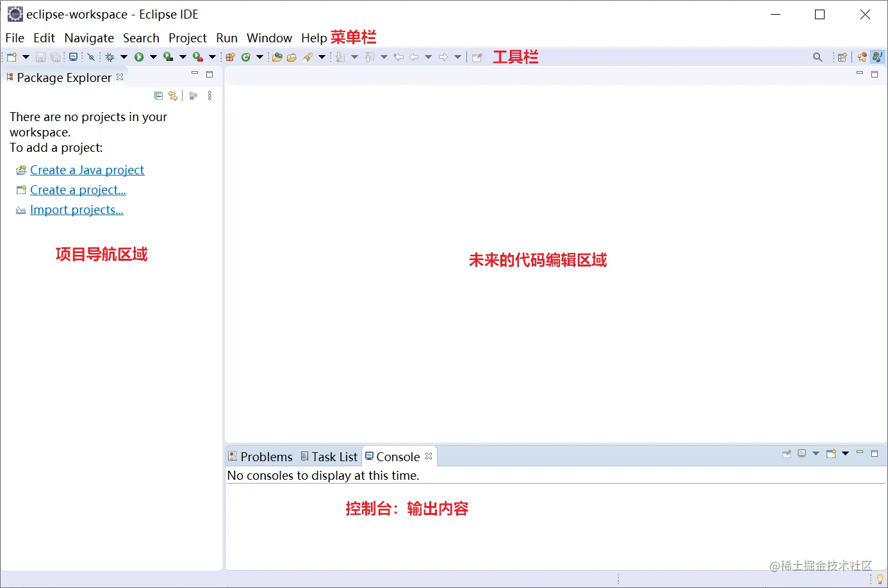Close the Package Explorer view

(120, 77)
